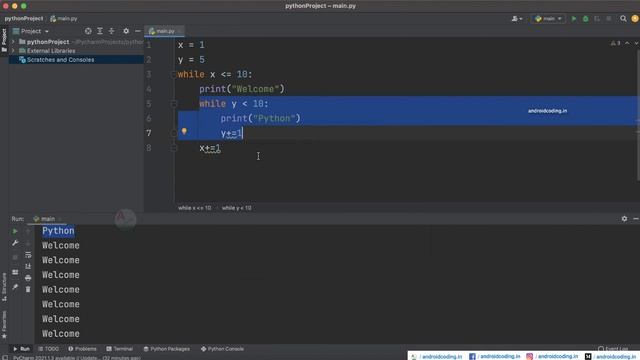Screen dimensions: 640x360
Task: Open run configuration wrench icon
Action: (15, 243)
